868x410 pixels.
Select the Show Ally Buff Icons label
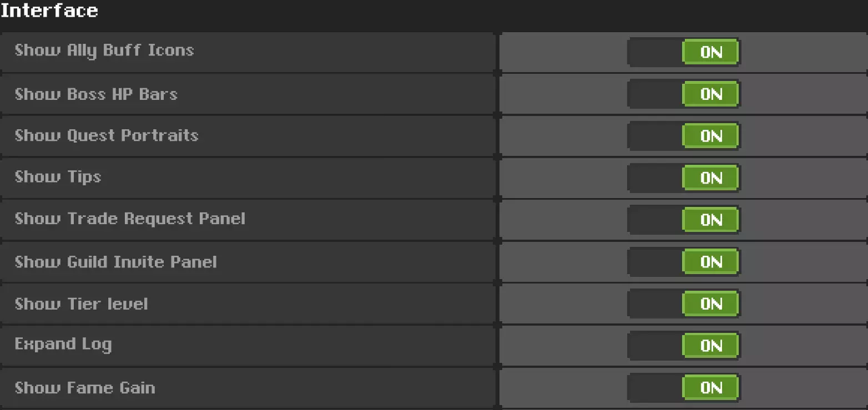[104, 50]
